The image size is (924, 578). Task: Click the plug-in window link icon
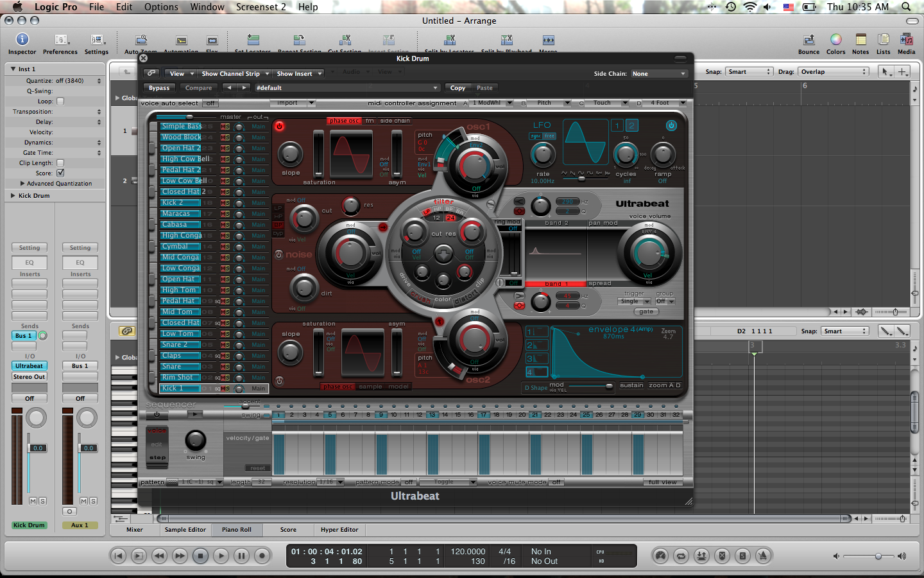point(151,73)
